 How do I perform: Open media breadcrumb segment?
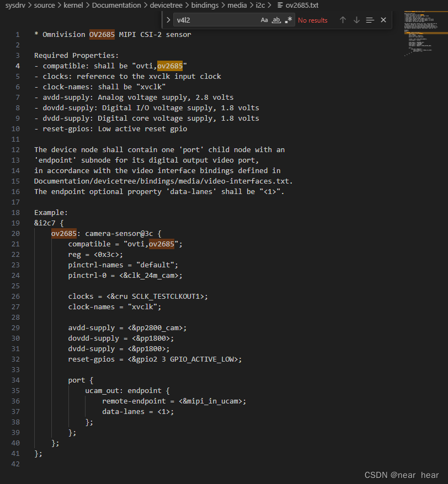[x=237, y=6]
